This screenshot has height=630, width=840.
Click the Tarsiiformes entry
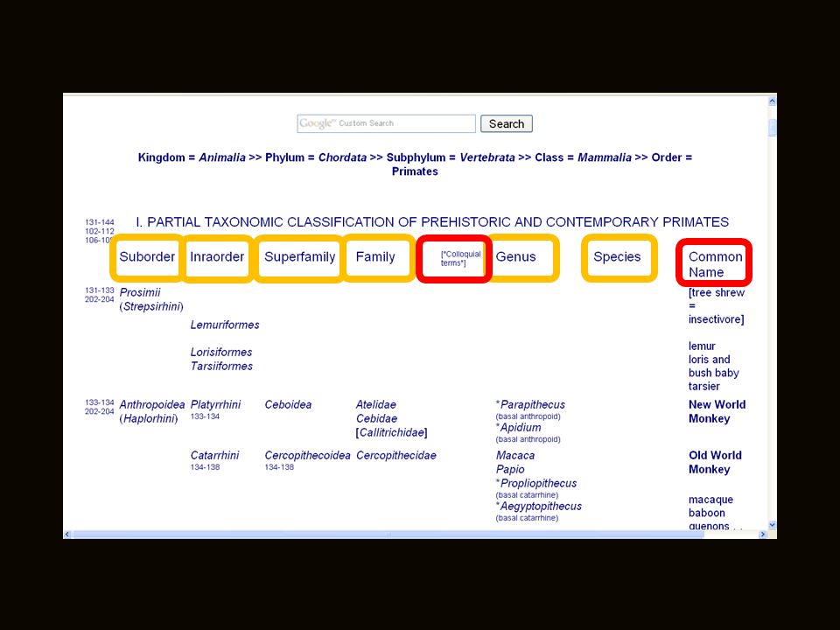point(221,366)
